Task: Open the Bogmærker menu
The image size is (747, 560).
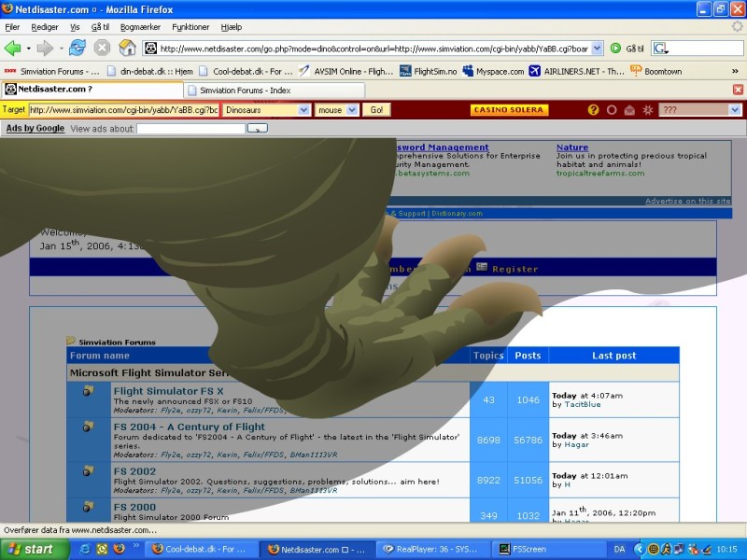Action: point(140,27)
